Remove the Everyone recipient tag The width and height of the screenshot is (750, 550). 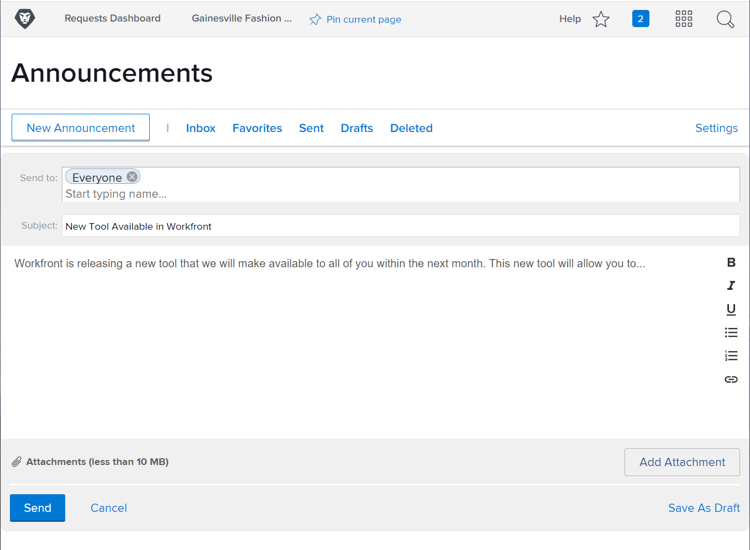pos(132,177)
